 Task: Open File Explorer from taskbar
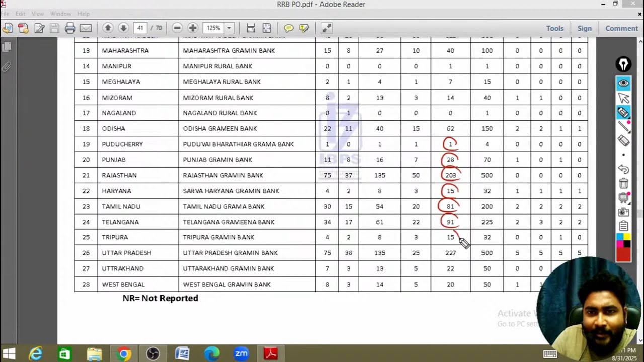(94, 354)
